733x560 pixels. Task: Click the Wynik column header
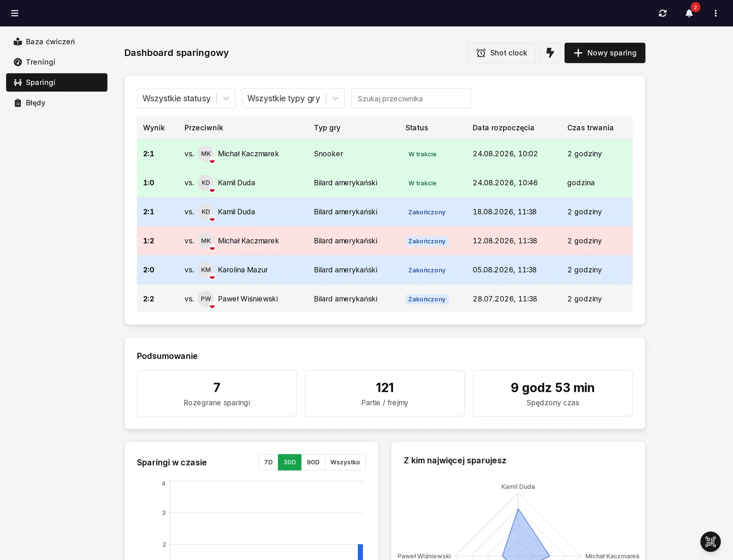point(154,128)
